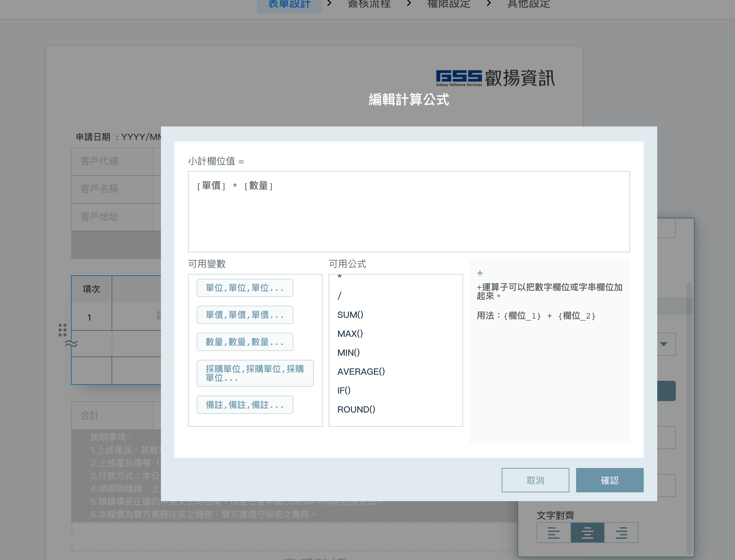Image resolution: width=735 pixels, height=560 pixels.
Task: Insert the 單價 variable chip
Action: pyautogui.click(x=245, y=315)
